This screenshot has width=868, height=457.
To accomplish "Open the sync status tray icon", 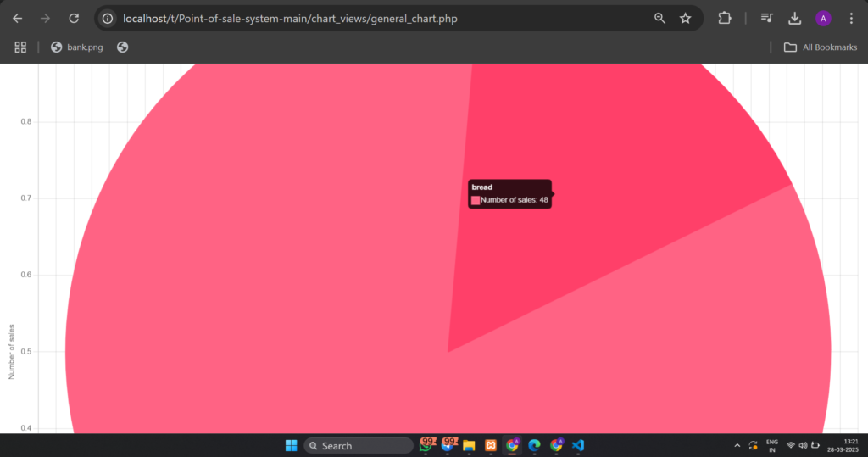I will click(754, 445).
